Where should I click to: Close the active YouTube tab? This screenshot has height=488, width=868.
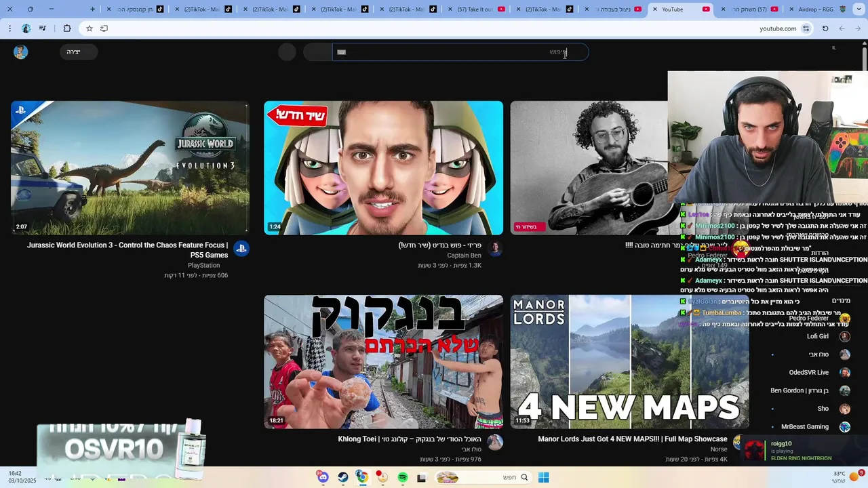654,9
